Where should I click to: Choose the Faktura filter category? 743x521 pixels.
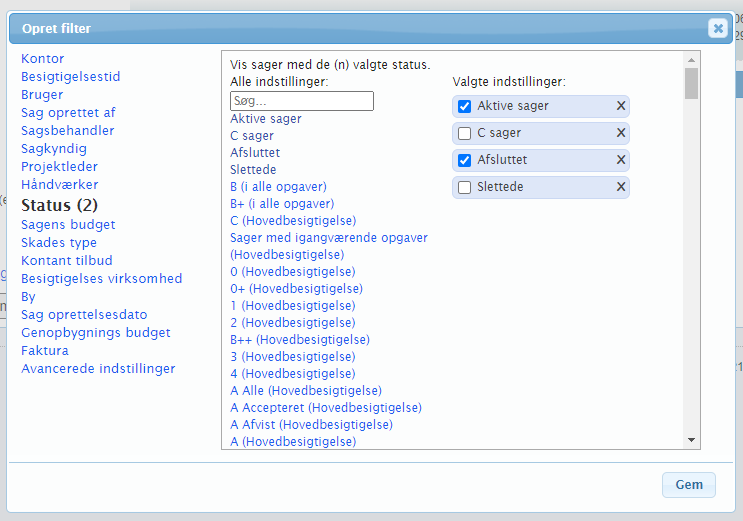pyautogui.click(x=45, y=351)
